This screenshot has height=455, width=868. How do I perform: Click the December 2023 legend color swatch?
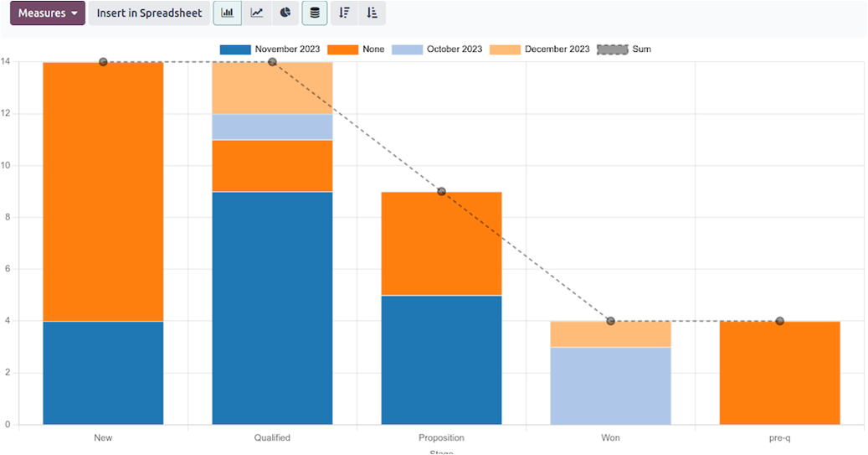[x=505, y=49]
